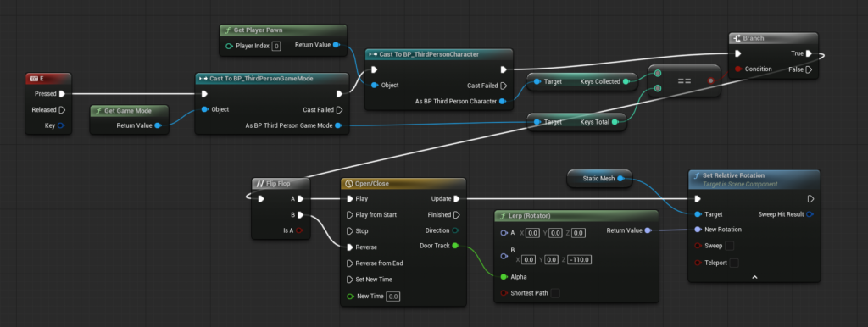
Task: Click the Lerp Return Value pin
Action: 648,230
